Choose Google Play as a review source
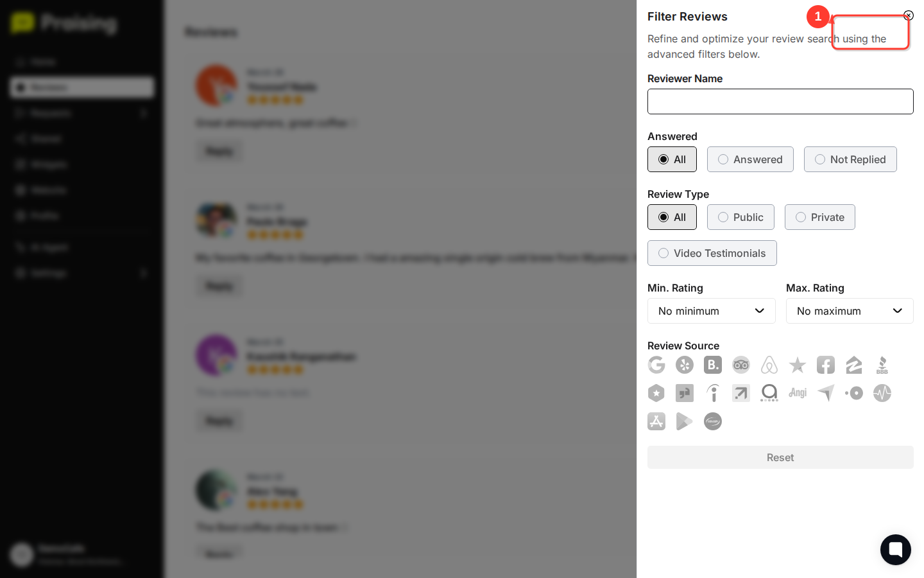The width and height of the screenshot is (924, 578). click(x=685, y=421)
